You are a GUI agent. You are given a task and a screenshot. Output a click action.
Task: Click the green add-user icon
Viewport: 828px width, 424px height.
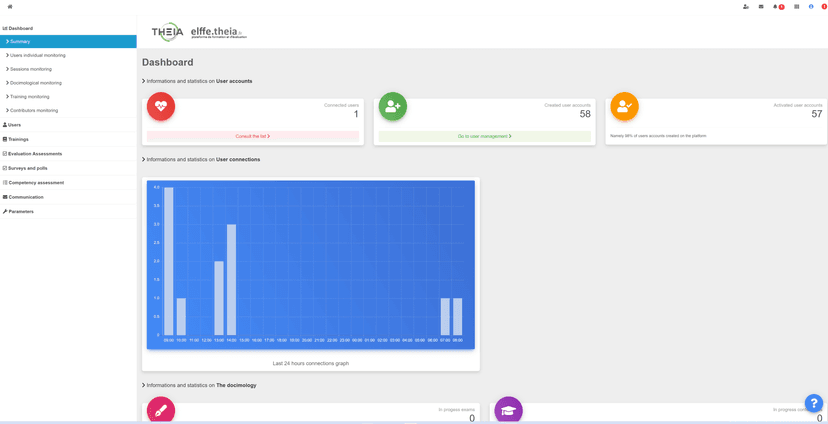tap(393, 106)
